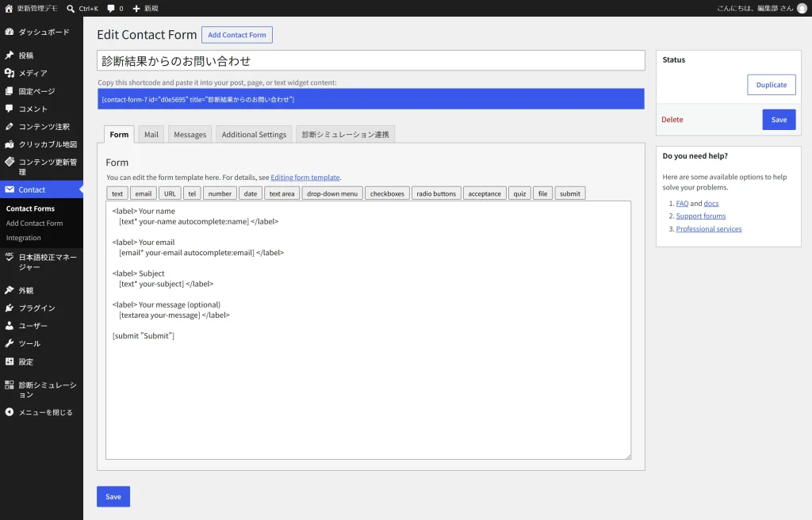Insert a text area tag
The image size is (812, 520).
tap(282, 193)
